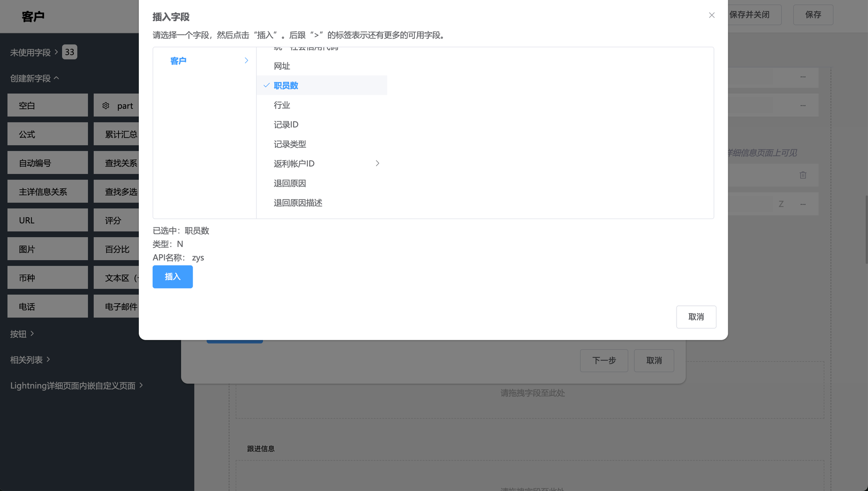Click the gear icon on part field
868x491 pixels.
pyautogui.click(x=105, y=105)
